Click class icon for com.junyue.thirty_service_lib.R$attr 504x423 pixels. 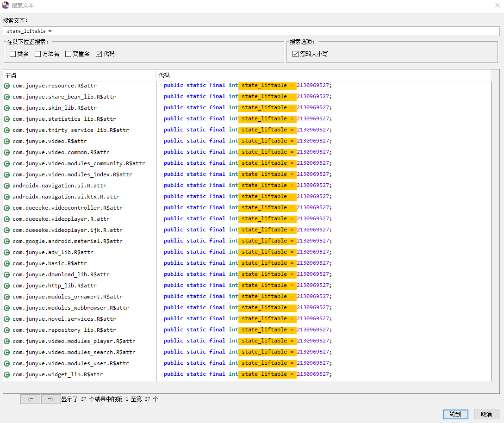point(7,130)
